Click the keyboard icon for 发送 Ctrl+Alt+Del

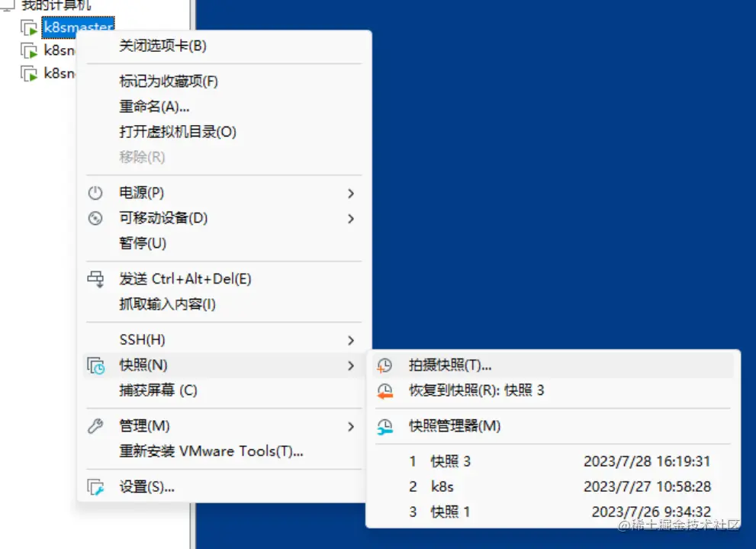click(x=95, y=279)
